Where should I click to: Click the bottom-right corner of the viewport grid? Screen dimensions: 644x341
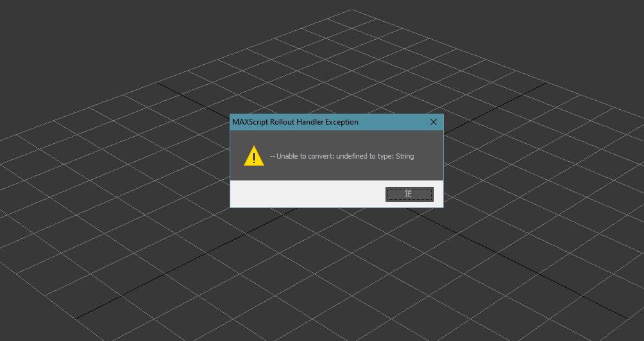pos(626,317)
